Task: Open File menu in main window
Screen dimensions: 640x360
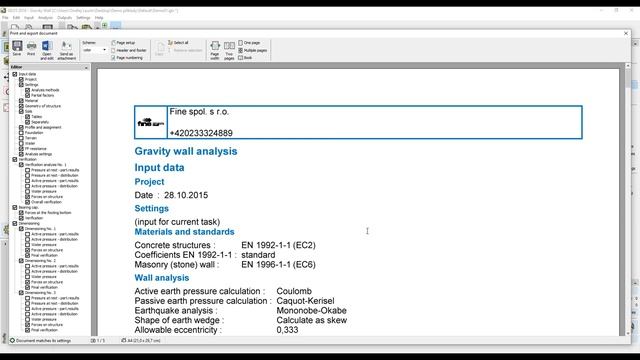Action: 5,18
